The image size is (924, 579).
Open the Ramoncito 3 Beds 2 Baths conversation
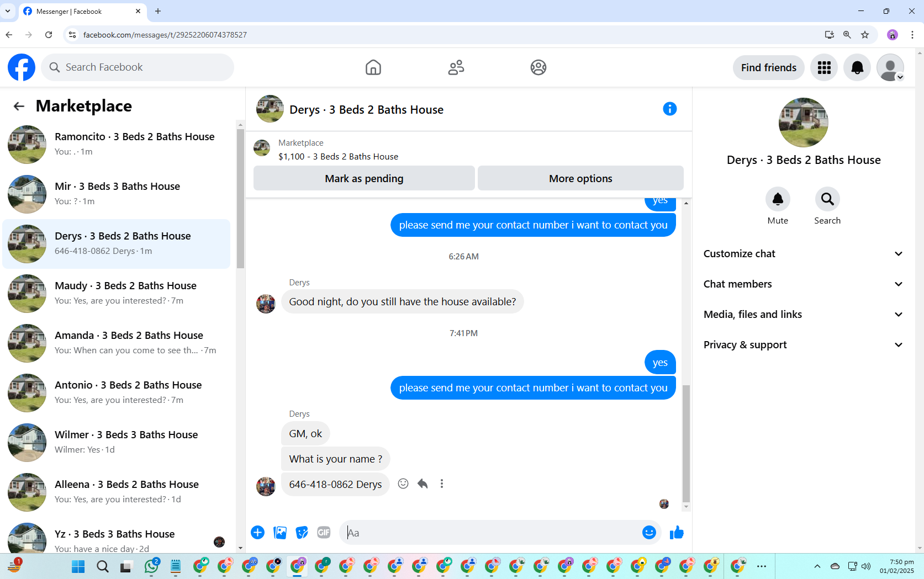click(x=117, y=145)
